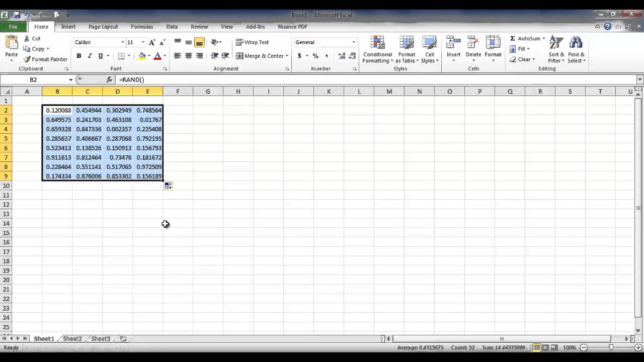The image size is (644, 362).
Task: Open the font name Calibri dropdown
Action: [122, 42]
